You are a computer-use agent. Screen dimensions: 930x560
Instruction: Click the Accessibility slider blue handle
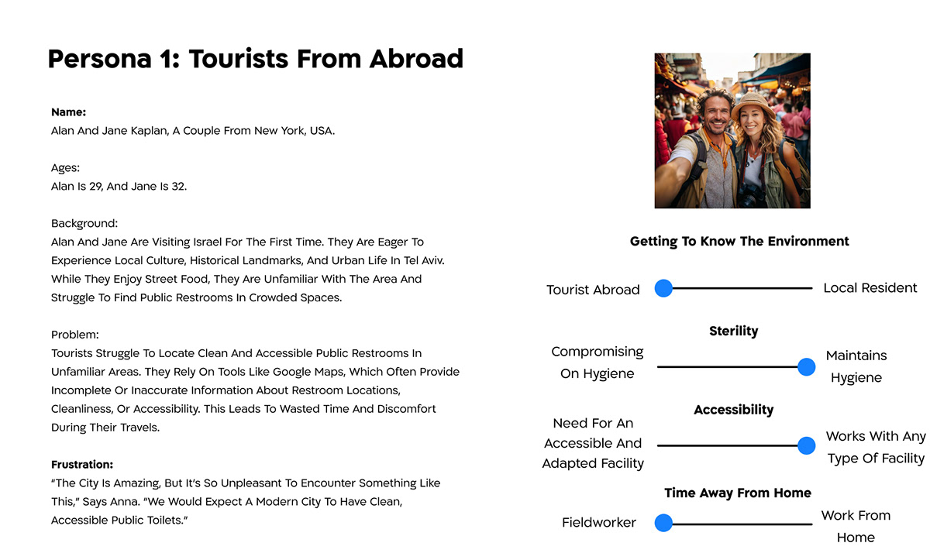coord(806,445)
